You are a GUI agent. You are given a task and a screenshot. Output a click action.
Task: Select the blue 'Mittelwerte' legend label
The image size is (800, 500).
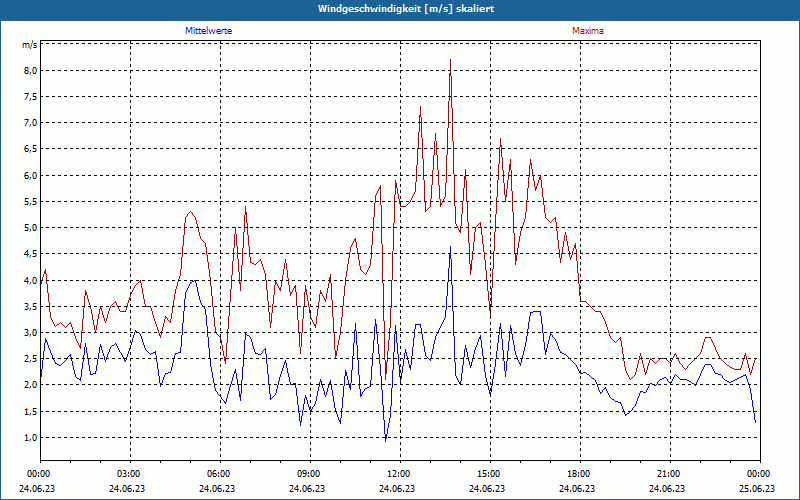pos(209,31)
